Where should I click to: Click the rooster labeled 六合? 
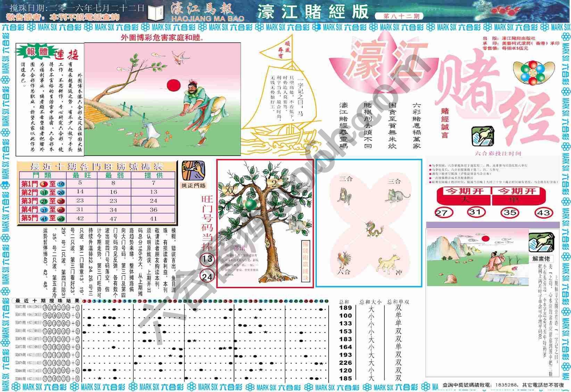pos(344,260)
